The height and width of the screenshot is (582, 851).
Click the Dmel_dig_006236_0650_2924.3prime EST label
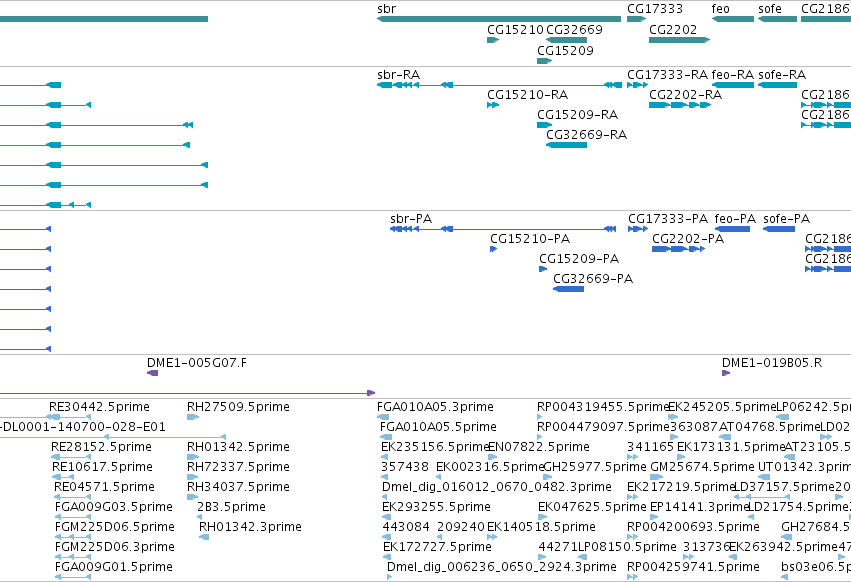point(501,567)
